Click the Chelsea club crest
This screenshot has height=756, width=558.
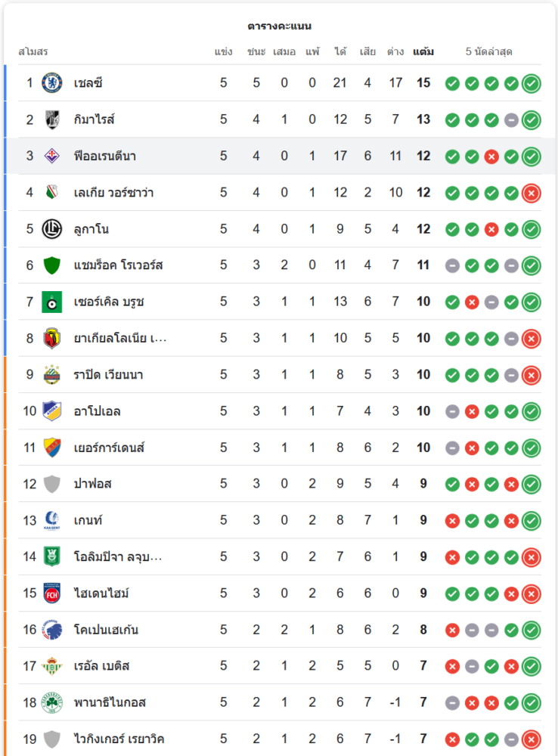tap(52, 83)
